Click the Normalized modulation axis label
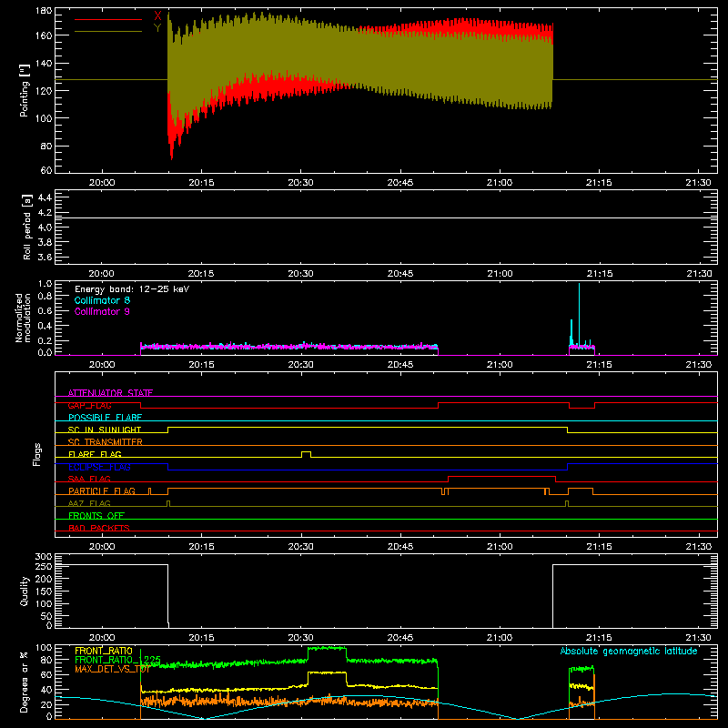Image resolution: width=728 pixels, height=728 pixels. tap(23, 318)
